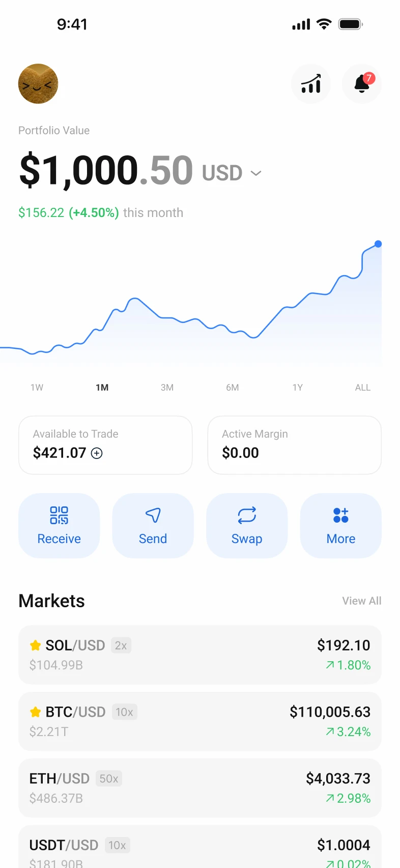Tap the Swap arrows icon
Viewport: 400px width, 868px height.
[x=247, y=516]
